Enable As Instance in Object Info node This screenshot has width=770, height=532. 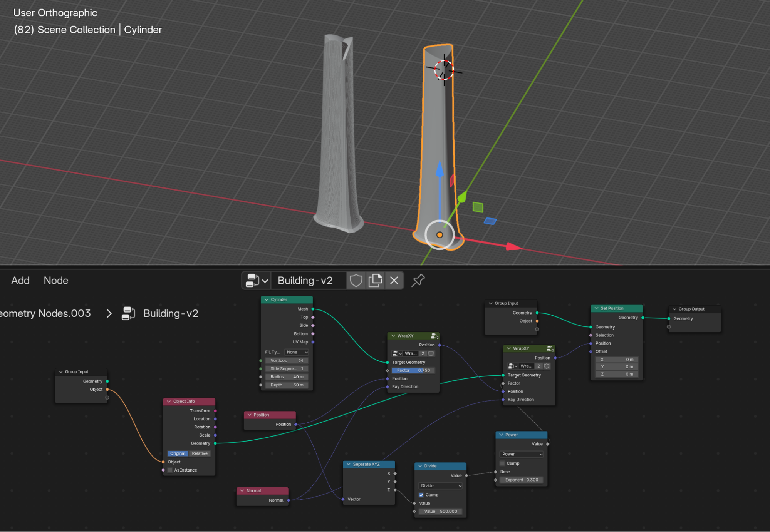170,470
